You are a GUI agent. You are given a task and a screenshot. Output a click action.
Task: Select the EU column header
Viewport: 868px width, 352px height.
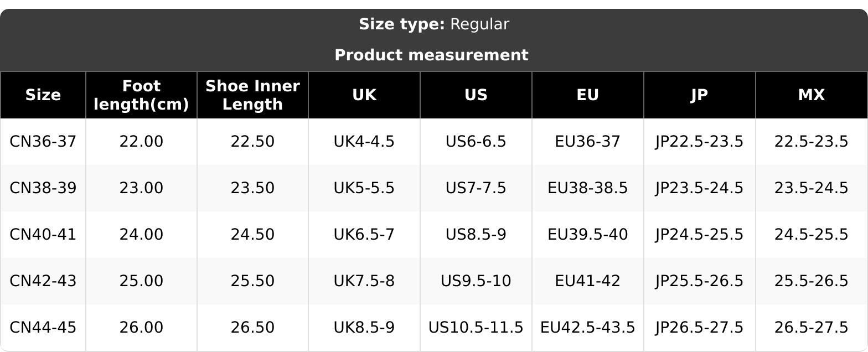click(x=588, y=95)
